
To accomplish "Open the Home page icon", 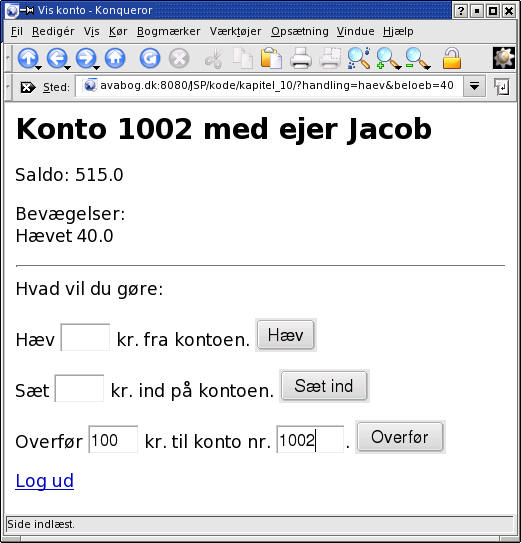I will click(115, 58).
